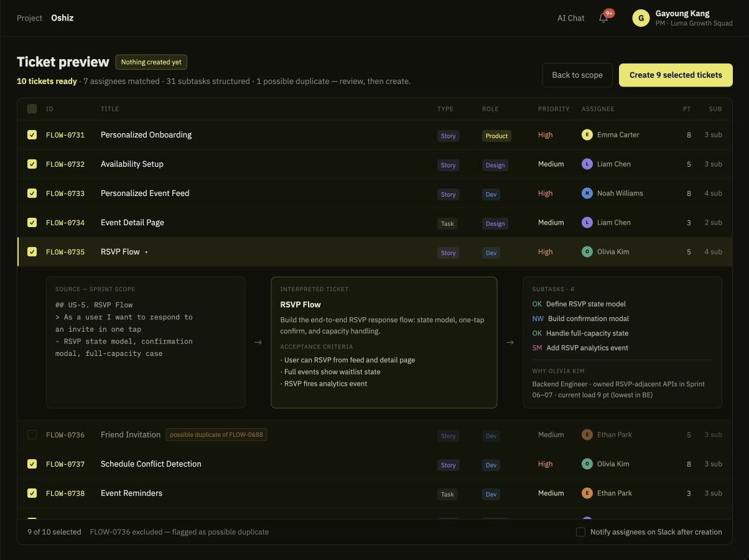The width and height of the screenshot is (749, 560).
Task: Expand the Availability Setup ticket row
Action: click(x=374, y=164)
